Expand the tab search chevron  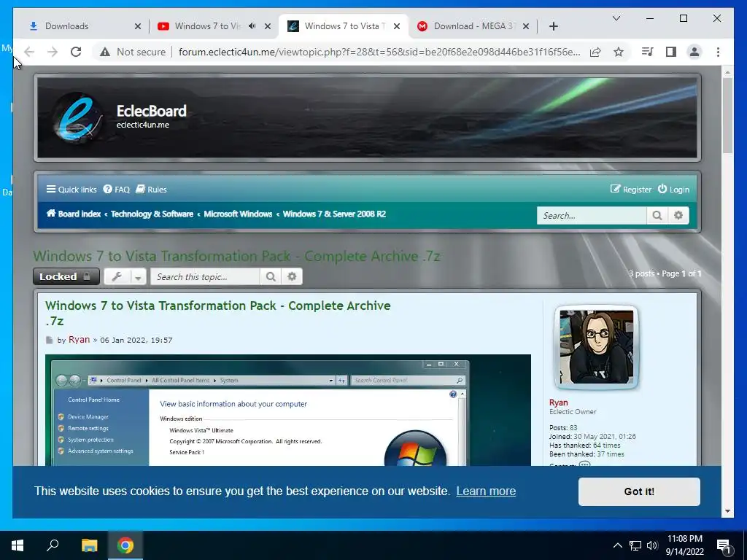[616, 18]
